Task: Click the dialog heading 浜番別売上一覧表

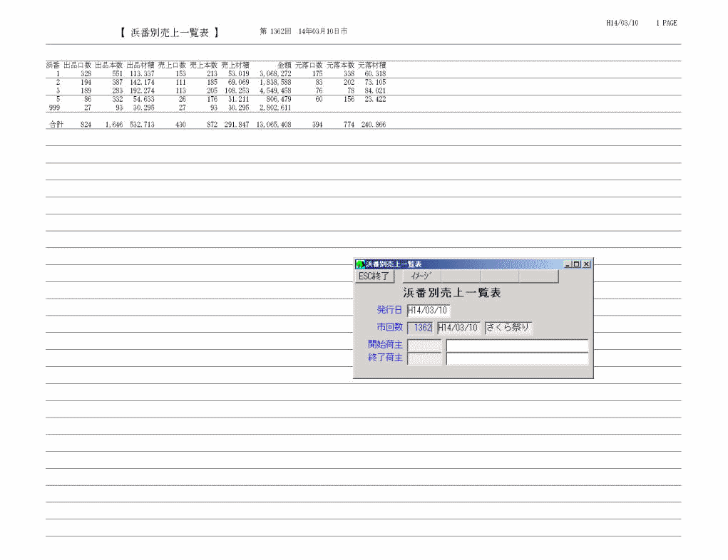Action: pos(452,293)
